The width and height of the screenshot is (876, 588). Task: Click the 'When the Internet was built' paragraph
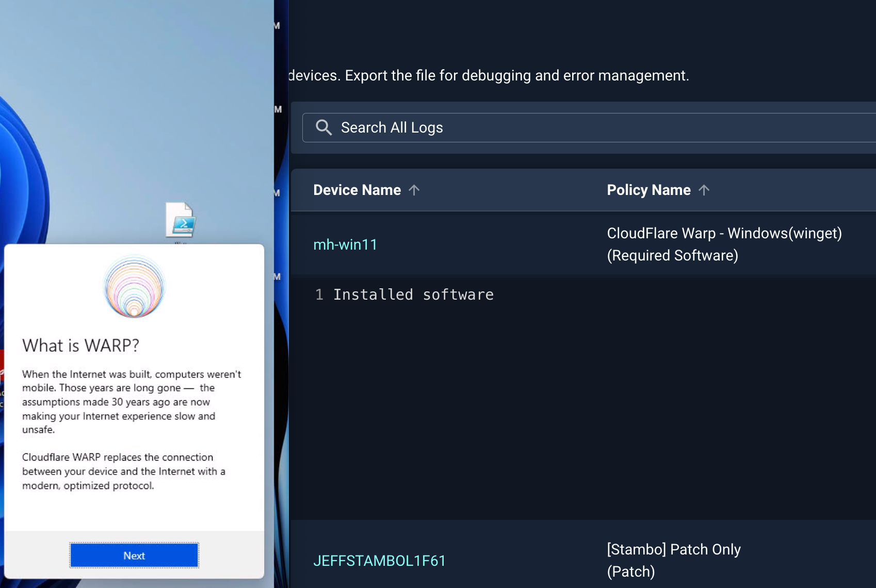coord(132,401)
